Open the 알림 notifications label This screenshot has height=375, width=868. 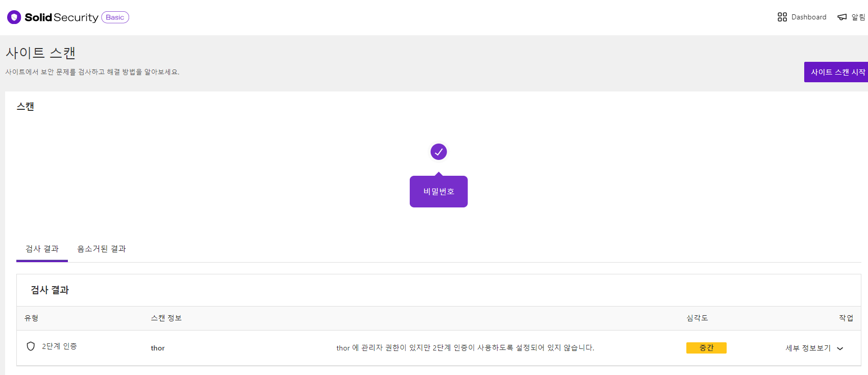[858, 17]
